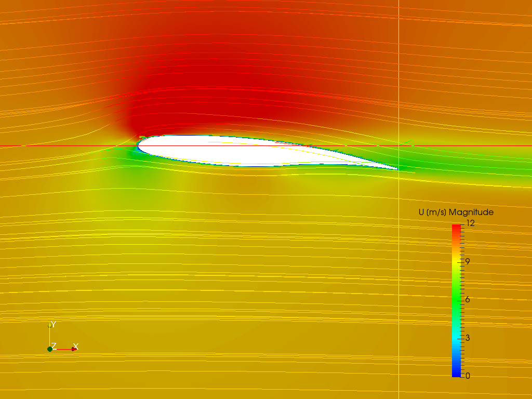Click the airfoil trailing edge tip
The width and height of the screenshot is (532, 399).
coord(396,167)
